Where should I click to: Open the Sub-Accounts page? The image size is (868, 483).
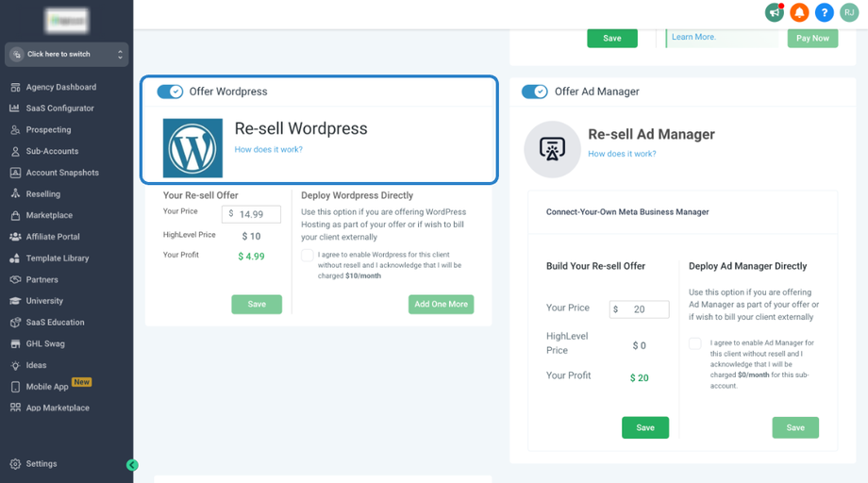[52, 151]
